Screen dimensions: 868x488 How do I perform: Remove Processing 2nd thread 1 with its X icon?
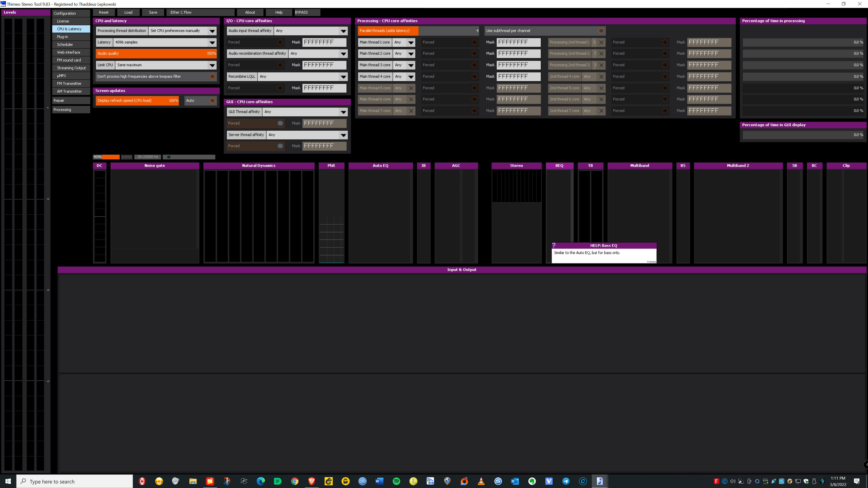pyautogui.click(x=602, y=42)
